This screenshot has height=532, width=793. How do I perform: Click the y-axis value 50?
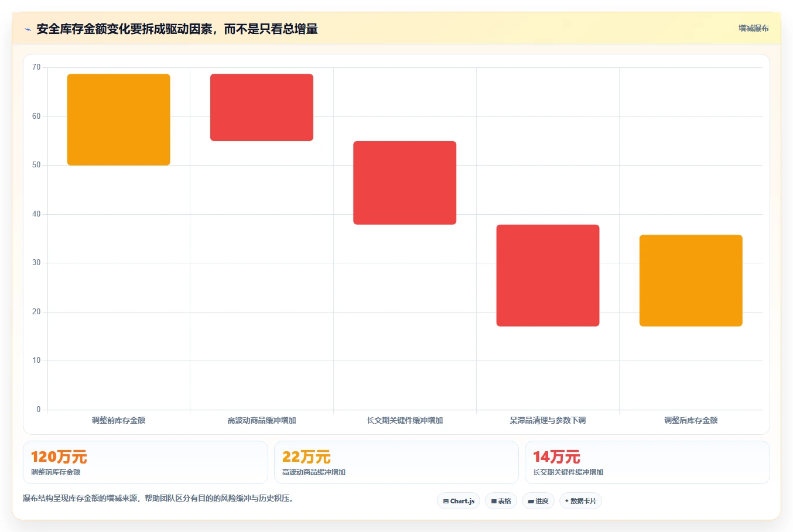(36, 165)
